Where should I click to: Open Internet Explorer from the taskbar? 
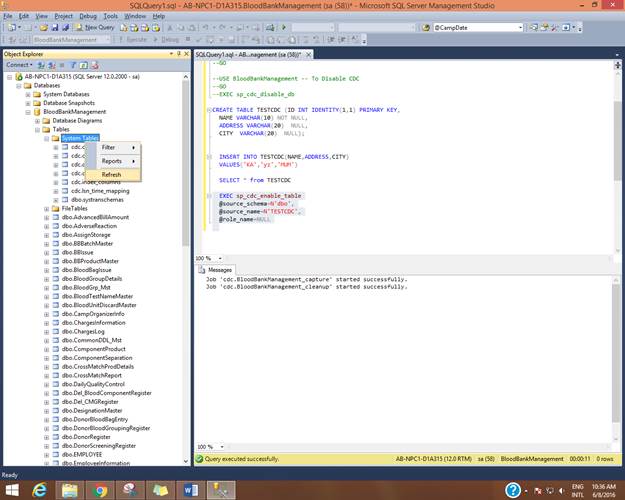(41, 489)
